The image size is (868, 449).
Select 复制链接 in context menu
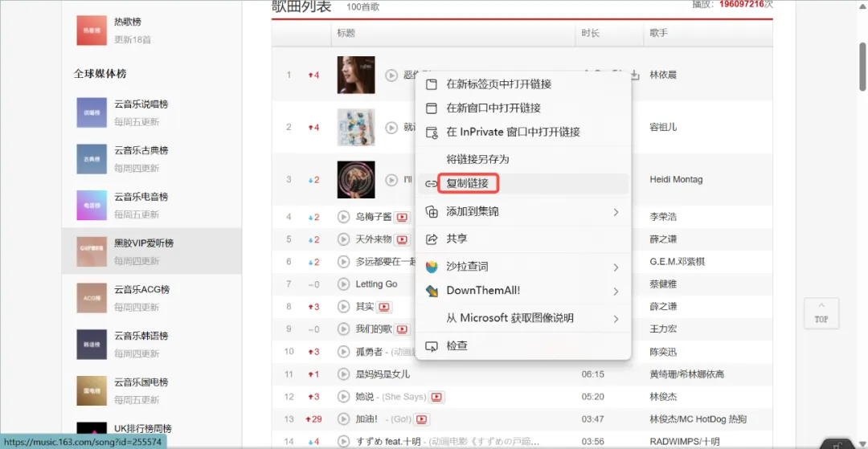pyautogui.click(x=522, y=184)
